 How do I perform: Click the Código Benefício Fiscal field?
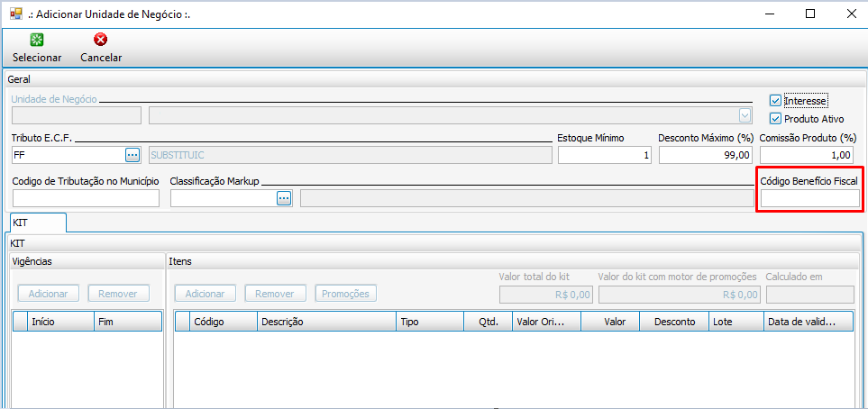coord(810,198)
